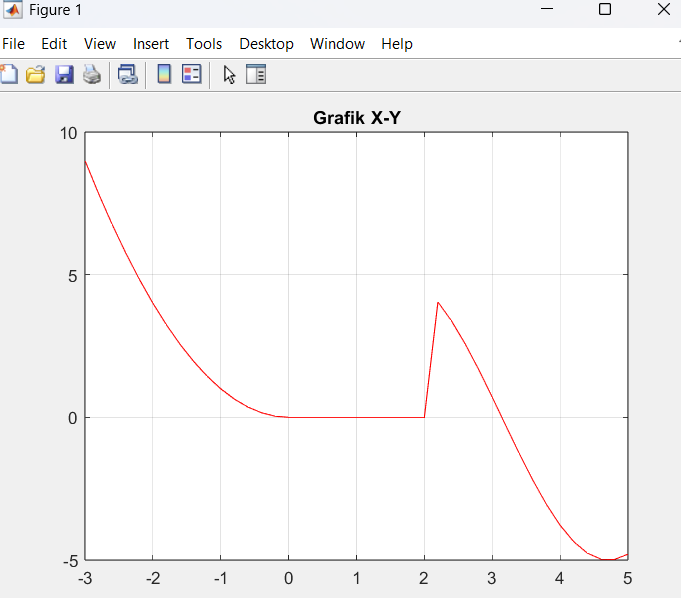Open the Desktop menu

tap(266, 44)
